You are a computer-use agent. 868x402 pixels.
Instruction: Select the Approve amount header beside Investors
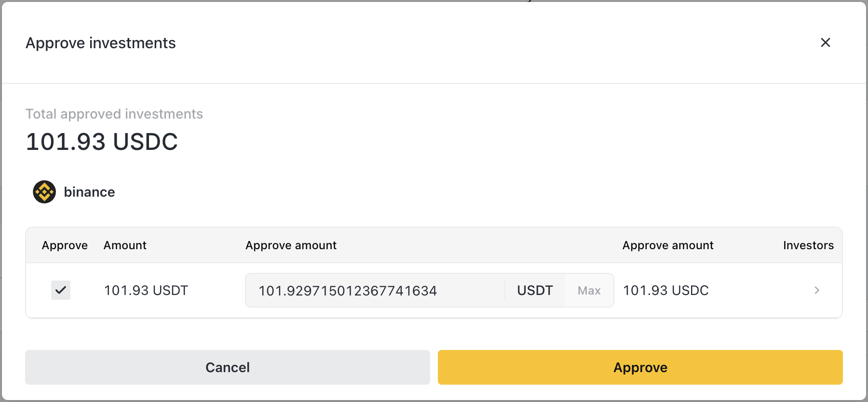667,245
